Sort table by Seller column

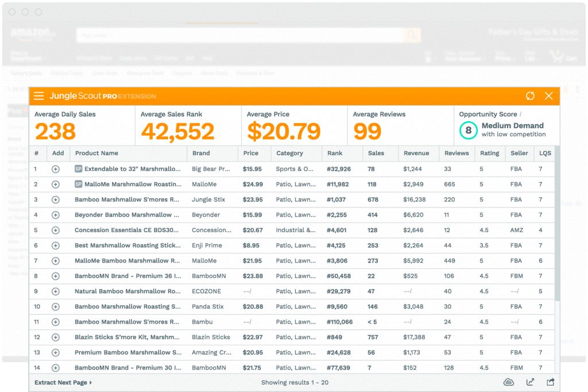pyautogui.click(x=519, y=153)
